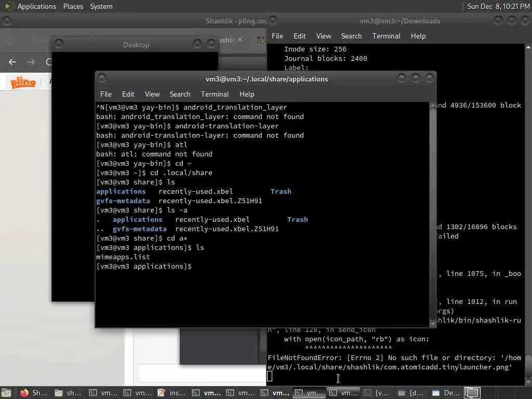Maximize the applications terminal window
532x399 pixels.
[x=416, y=78]
